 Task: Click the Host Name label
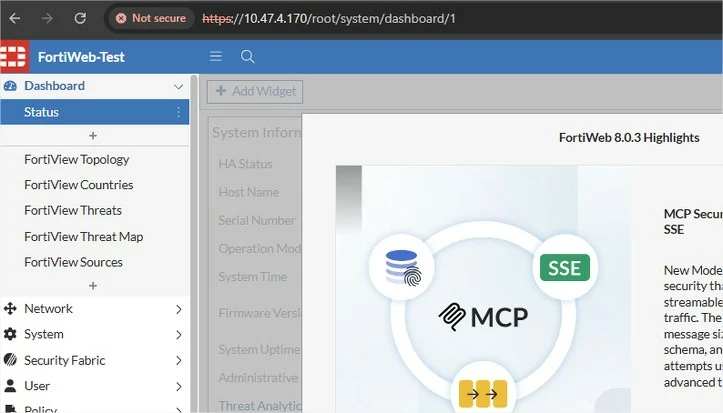pos(249,192)
